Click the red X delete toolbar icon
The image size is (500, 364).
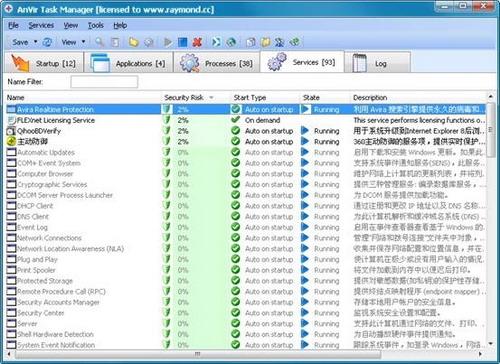tap(197, 42)
